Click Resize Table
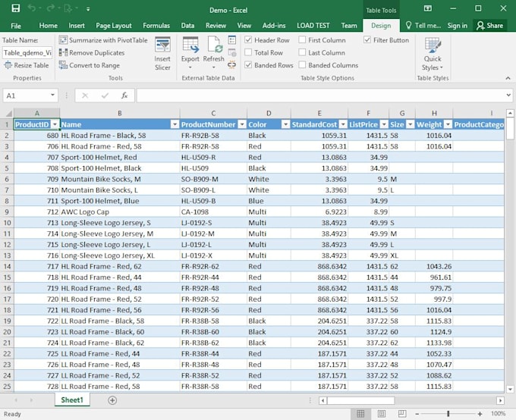 tap(27, 65)
